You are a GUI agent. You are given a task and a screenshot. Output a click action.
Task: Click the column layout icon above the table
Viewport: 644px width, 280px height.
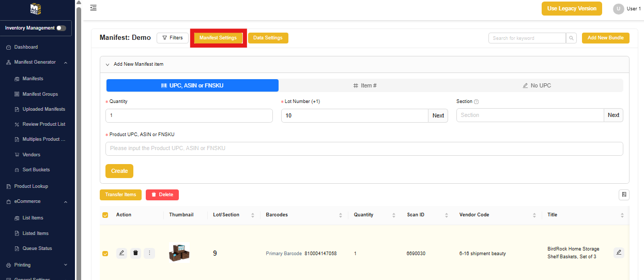(x=624, y=195)
